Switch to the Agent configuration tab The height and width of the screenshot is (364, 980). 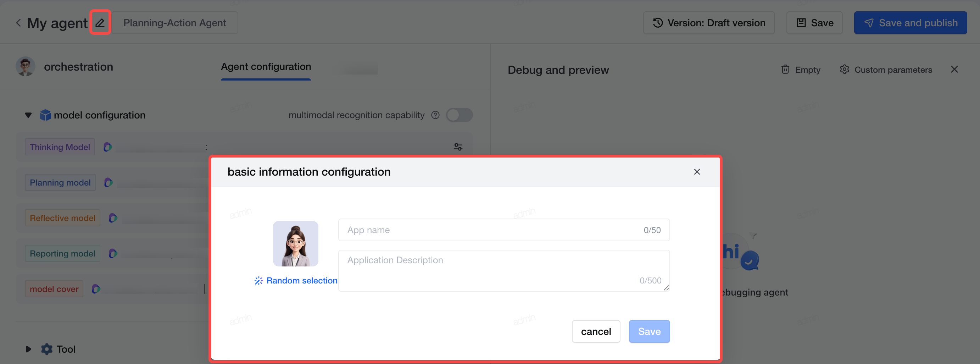[266, 67]
